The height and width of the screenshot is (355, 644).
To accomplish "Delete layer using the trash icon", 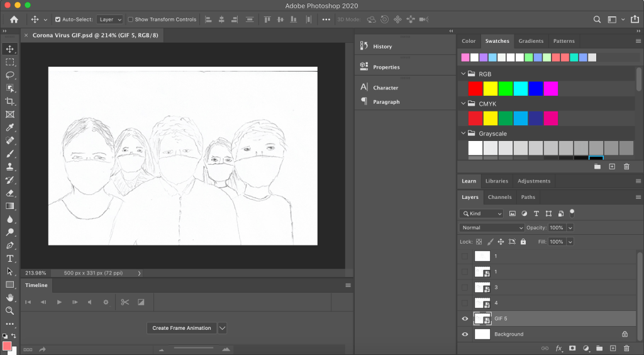I will tap(626, 348).
